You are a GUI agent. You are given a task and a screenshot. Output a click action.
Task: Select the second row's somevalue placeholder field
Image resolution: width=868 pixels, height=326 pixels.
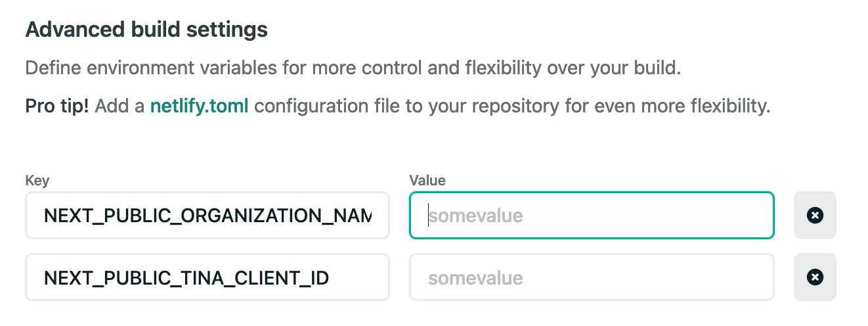coord(592,277)
